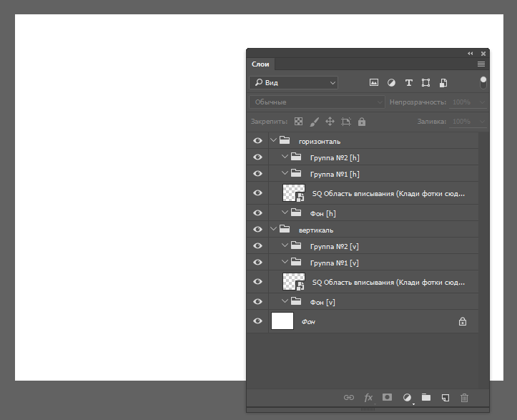The height and width of the screenshot is (420, 517).
Task: Hide the Группа №2 [v] group
Action: (257, 246)
